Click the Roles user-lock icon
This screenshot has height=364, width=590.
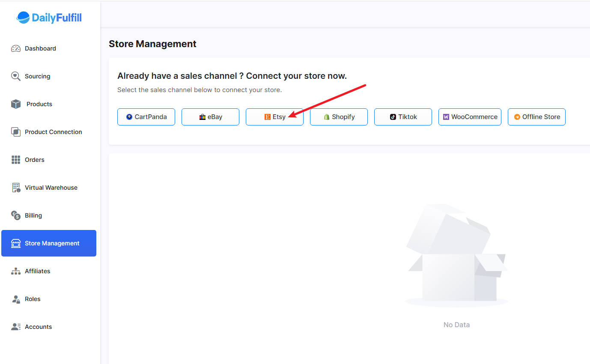(x=16, y=299)
